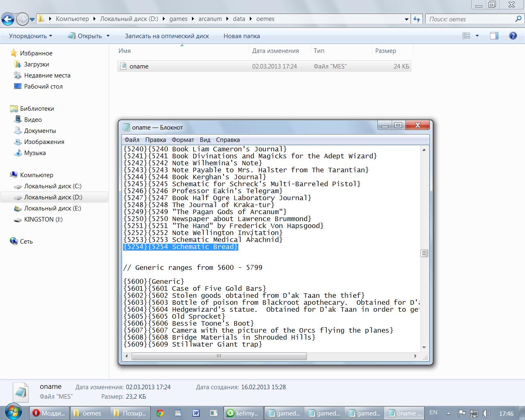Click the Windows Start orb
Viewport: 525px width, 420px height.
tap(13, 412)
